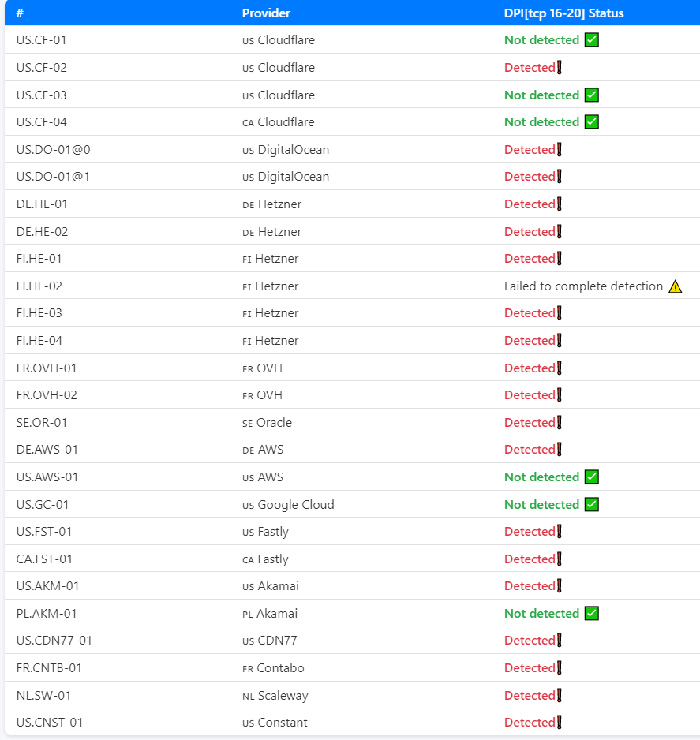The image size is (700, 740).
Task: Click the red exclamation icon for FI.HE-04
Action: [x=560, y=340]
